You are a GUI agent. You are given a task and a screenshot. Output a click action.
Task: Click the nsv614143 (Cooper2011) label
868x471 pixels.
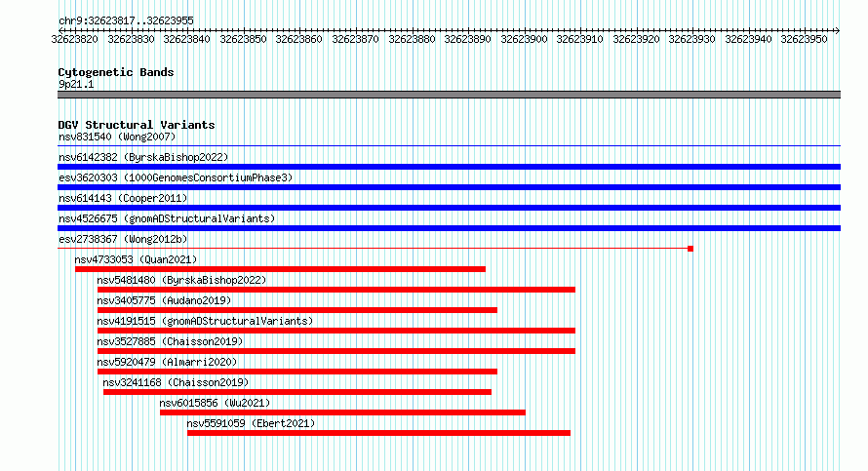(123, 198)
